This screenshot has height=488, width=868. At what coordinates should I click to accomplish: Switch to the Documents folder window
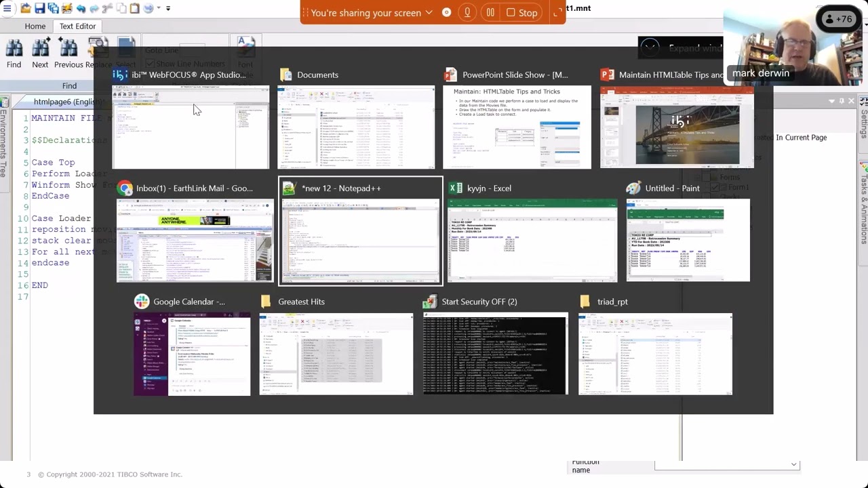click(356, 119)
